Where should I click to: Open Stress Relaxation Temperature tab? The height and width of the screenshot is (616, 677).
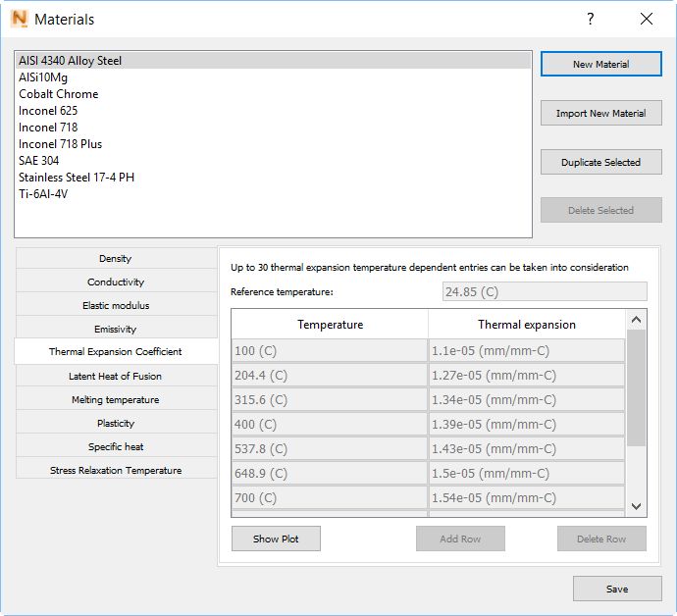tap(116, 470)
